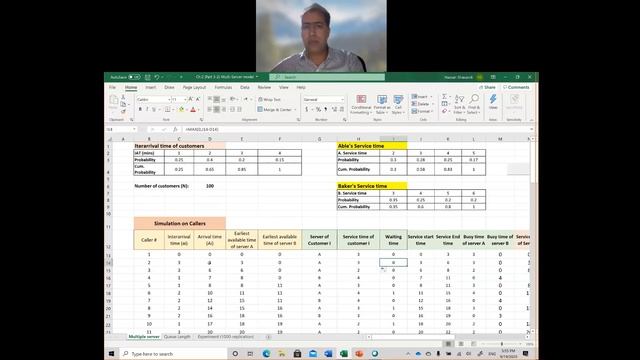The width and height of the screenshot is (640, 360).
Task: Click the Format Painter brush icon
Action: click(x=123, y=111)
